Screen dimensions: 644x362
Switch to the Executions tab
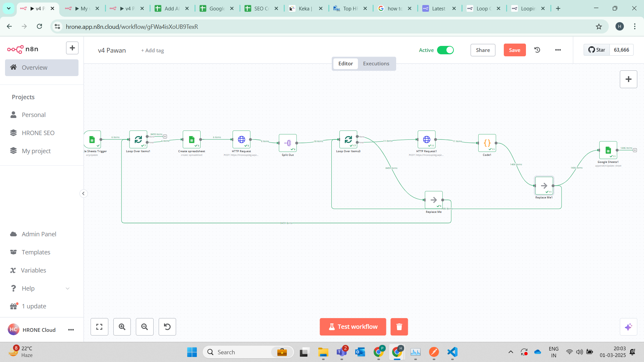pyautogui.click(x=376, y=64)
